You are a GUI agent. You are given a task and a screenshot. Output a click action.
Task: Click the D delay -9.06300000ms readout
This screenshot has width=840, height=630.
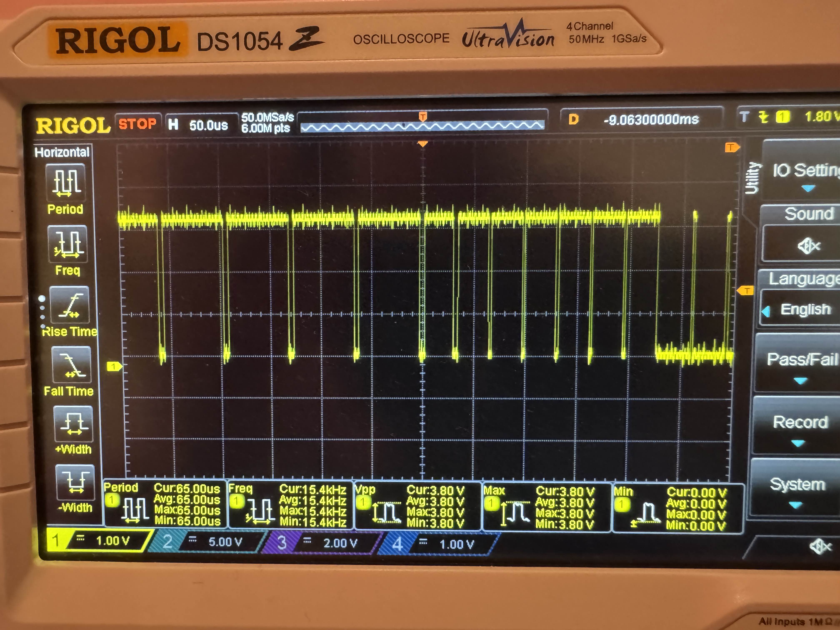coord(642,119)
